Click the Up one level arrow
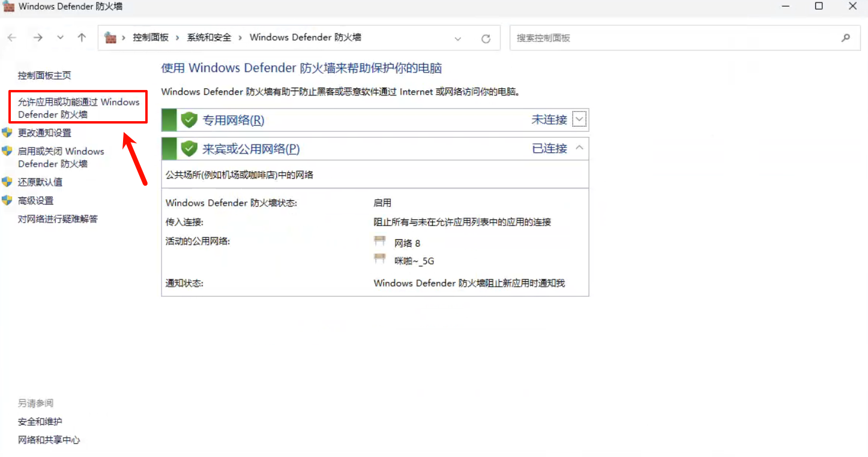 [x=82, y=38]
